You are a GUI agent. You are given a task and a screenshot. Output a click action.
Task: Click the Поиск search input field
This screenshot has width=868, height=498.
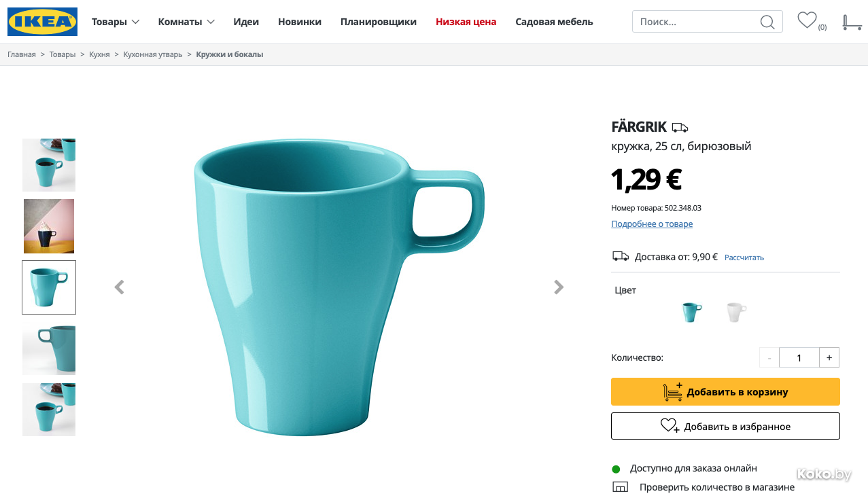697,22
